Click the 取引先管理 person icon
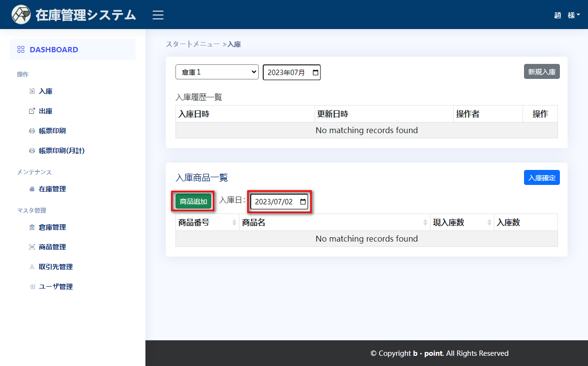The width and height of the screenshot is (588, 366). (32, 267)
